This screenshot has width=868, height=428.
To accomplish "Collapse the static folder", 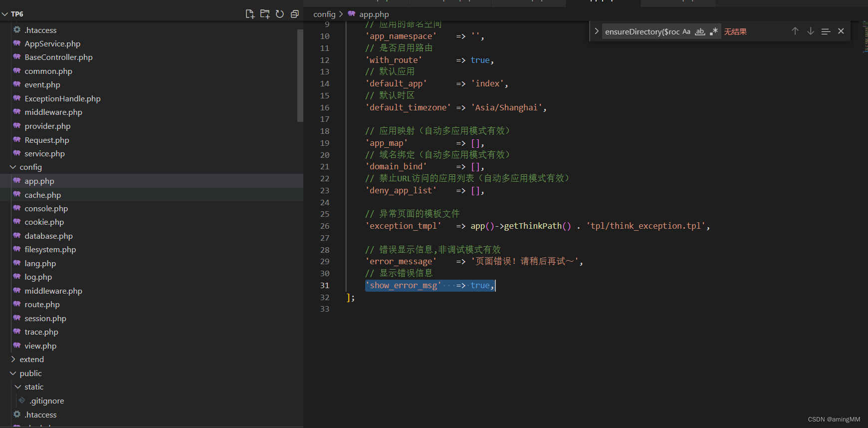I will click(18, 387).
